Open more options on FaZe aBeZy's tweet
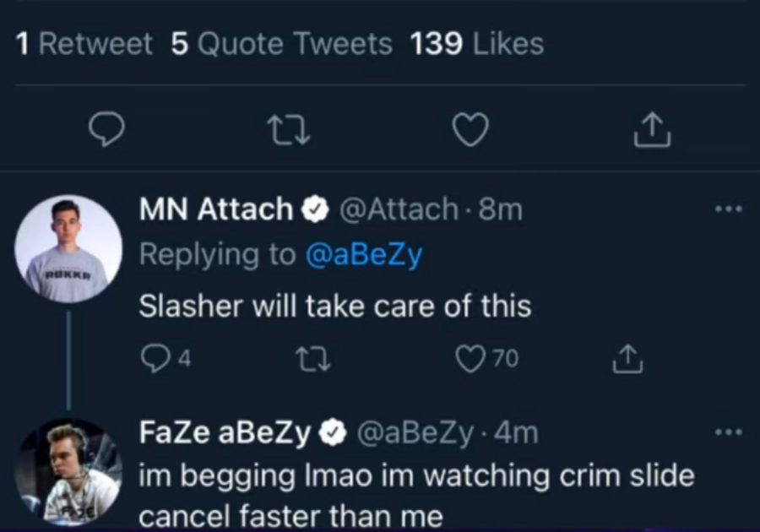This screenshot has width=760, height=532. coord(728,432)
